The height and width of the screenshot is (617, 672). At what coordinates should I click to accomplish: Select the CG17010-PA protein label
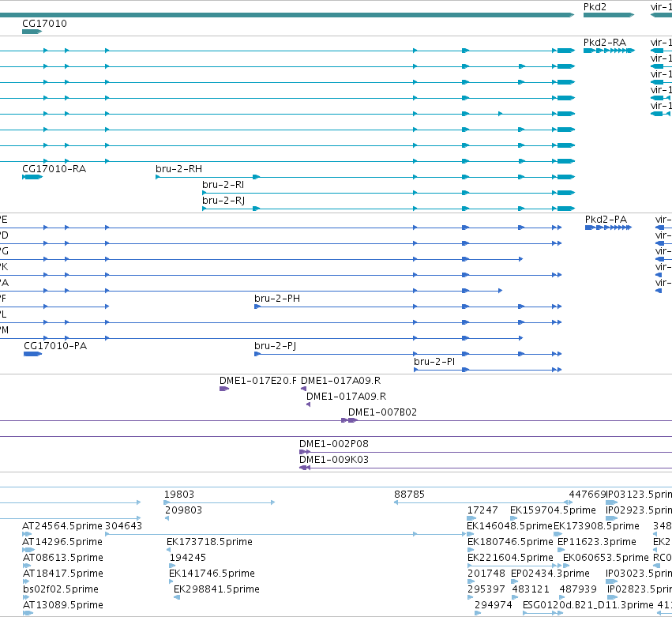click(x=55, y=346)
